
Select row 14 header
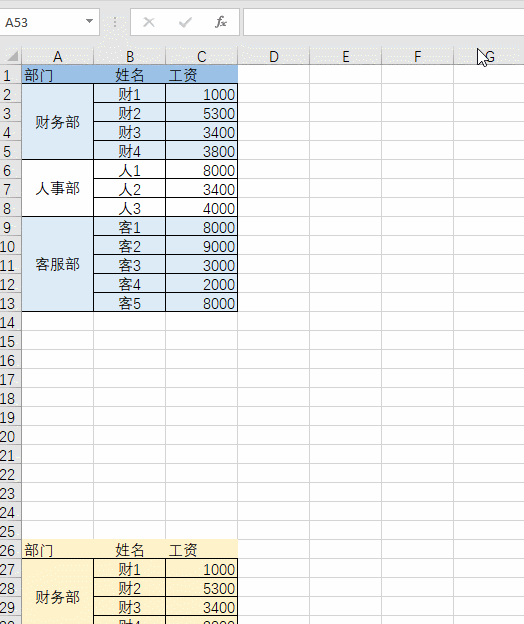point(10,322)
